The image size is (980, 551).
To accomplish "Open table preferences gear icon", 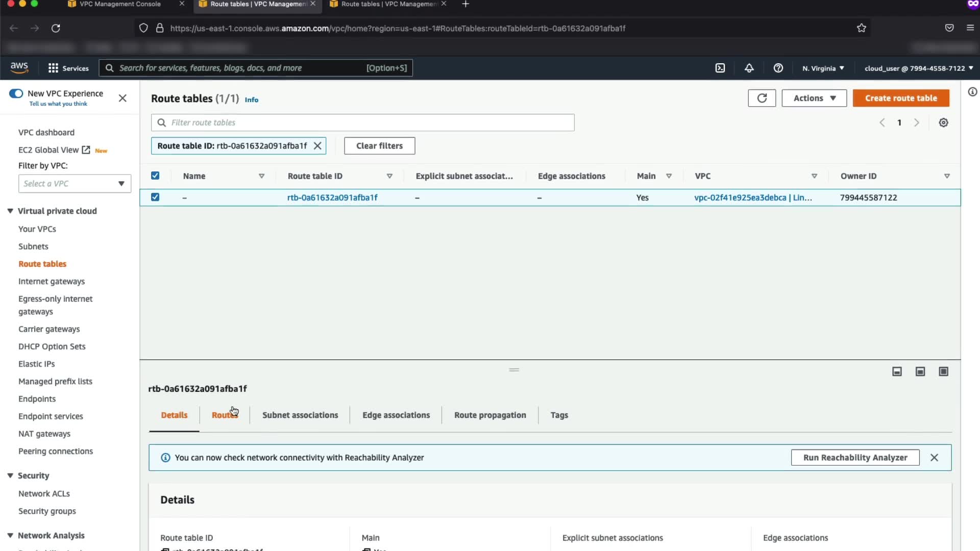I will point(943,122).
